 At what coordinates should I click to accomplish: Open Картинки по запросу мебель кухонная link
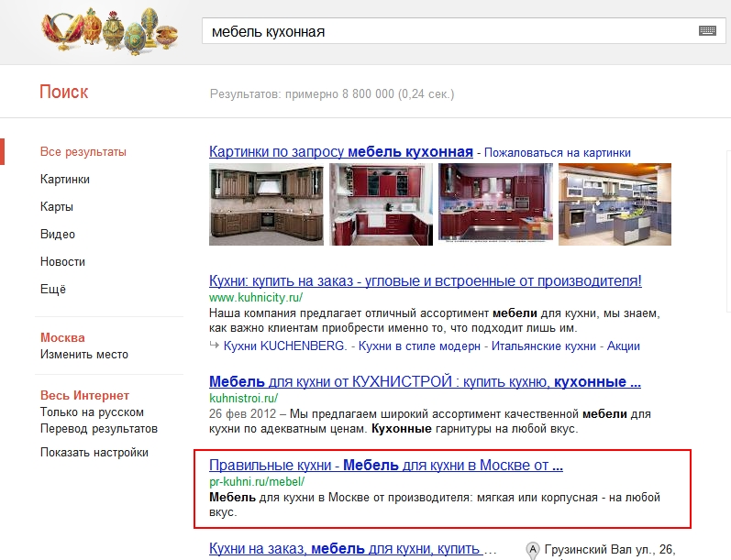(341, 152)
